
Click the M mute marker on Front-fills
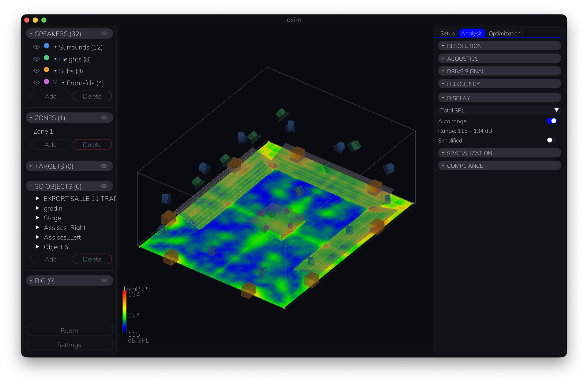[55, 82]
